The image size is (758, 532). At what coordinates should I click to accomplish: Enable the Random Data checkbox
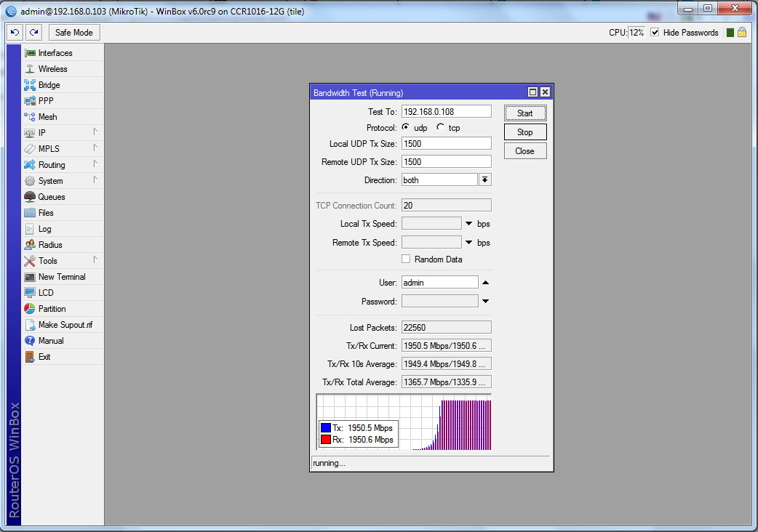(x=406, y=259)
